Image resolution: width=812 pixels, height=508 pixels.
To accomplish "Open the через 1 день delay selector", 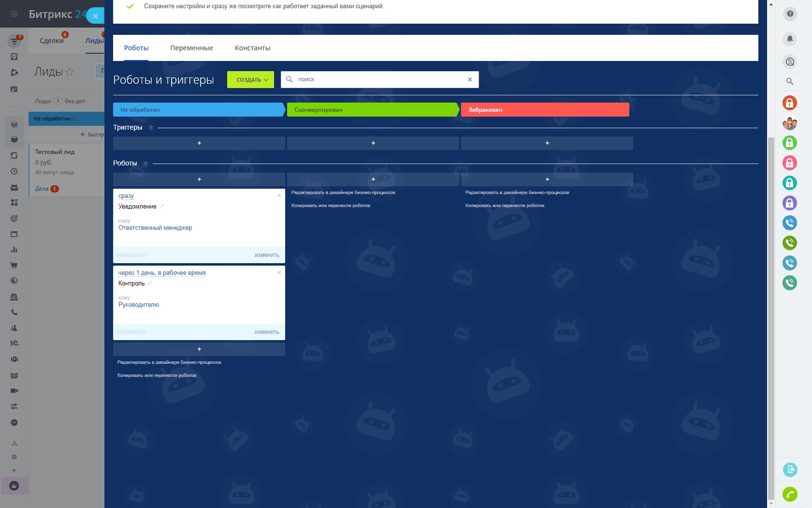I will point(162,273).
